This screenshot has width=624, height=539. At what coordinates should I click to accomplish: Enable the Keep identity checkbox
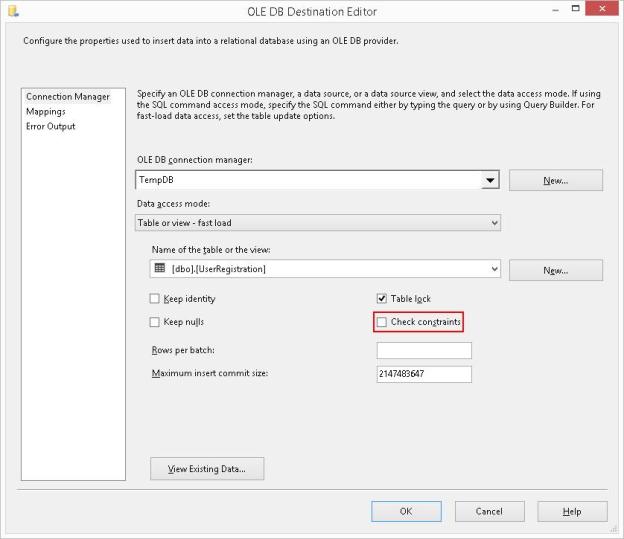point(154,299)
